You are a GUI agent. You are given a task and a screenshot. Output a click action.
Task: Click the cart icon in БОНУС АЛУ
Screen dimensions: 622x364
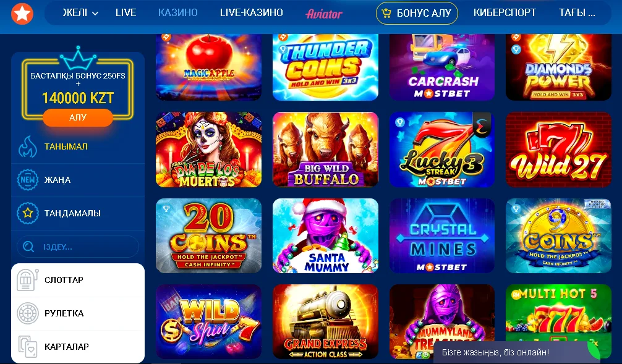(386, 14)
